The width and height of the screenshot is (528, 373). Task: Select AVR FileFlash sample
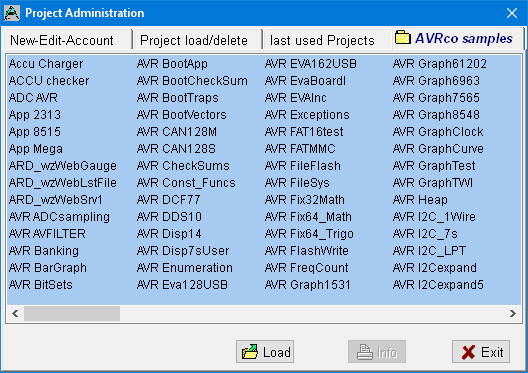click(302, 166)
